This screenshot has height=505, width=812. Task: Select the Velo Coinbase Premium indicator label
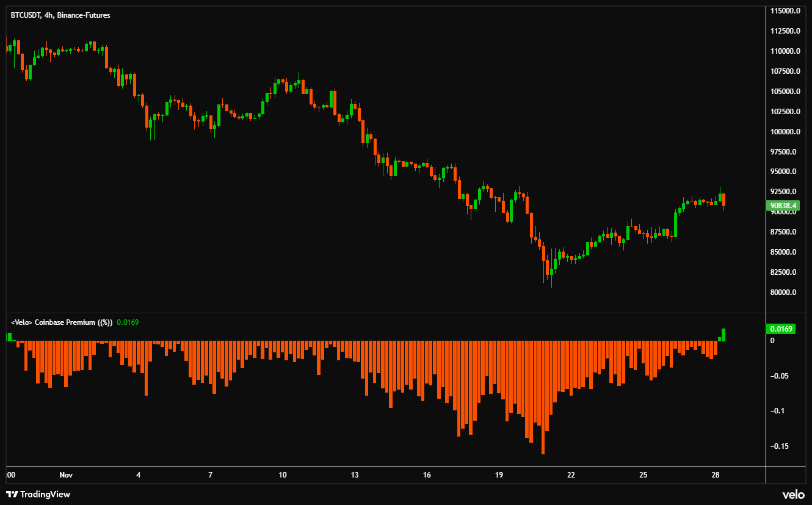[x=62, y=322]
